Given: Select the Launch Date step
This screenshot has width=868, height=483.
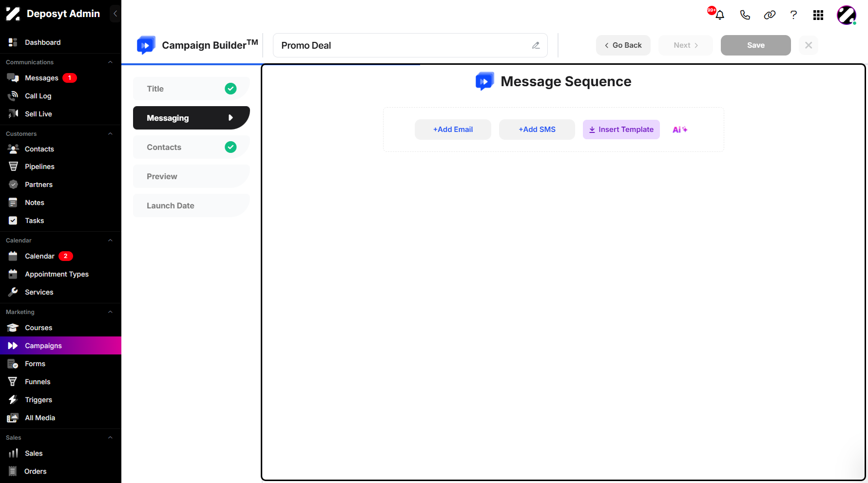Looking at the screenshot, I should click(x=192, y=205).
